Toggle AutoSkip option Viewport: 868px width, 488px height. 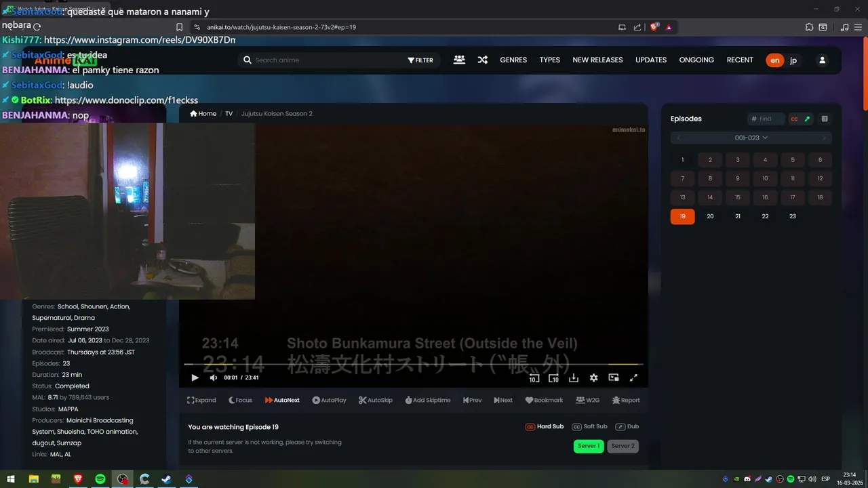click(376, 400)
